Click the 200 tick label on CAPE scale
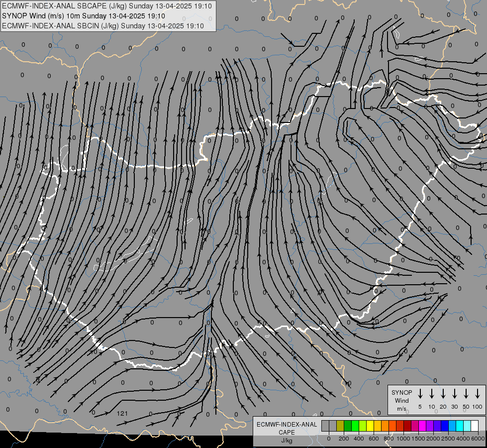The height and width of the screenshot is (448, 487). pyautogui.click(x=344, y=439)
